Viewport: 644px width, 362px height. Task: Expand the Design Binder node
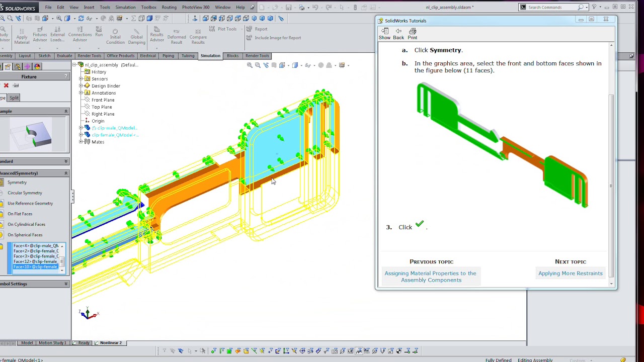tap(81, 86)
